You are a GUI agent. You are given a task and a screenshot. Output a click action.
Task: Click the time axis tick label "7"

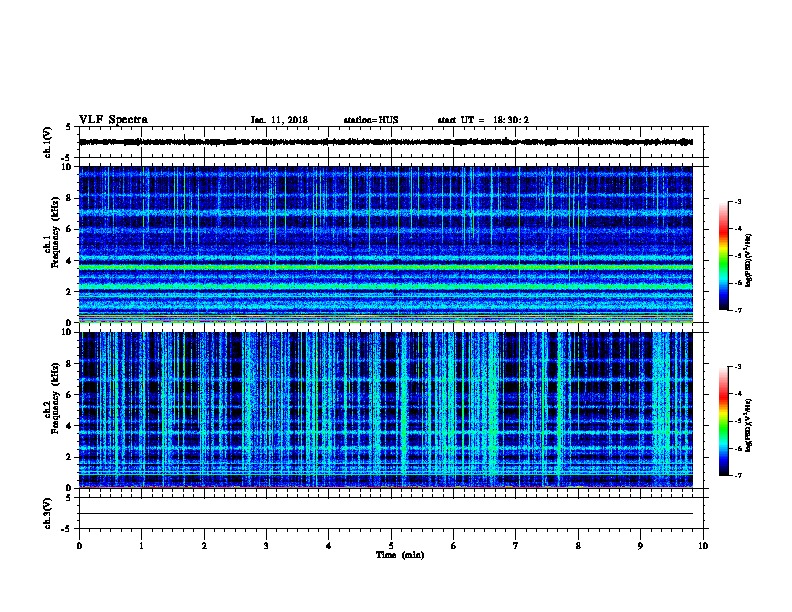point(516,545)
